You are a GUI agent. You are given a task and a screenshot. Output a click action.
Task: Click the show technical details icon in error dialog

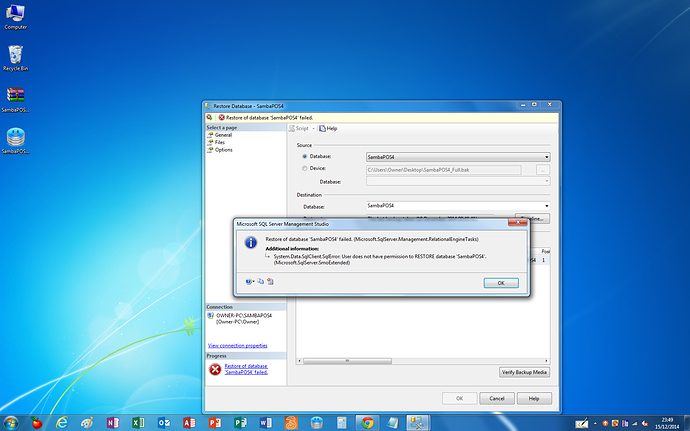(x=271, y=282)
